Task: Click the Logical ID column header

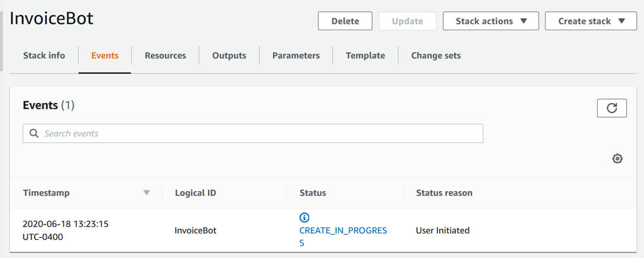Action: [x=196, y=193]
